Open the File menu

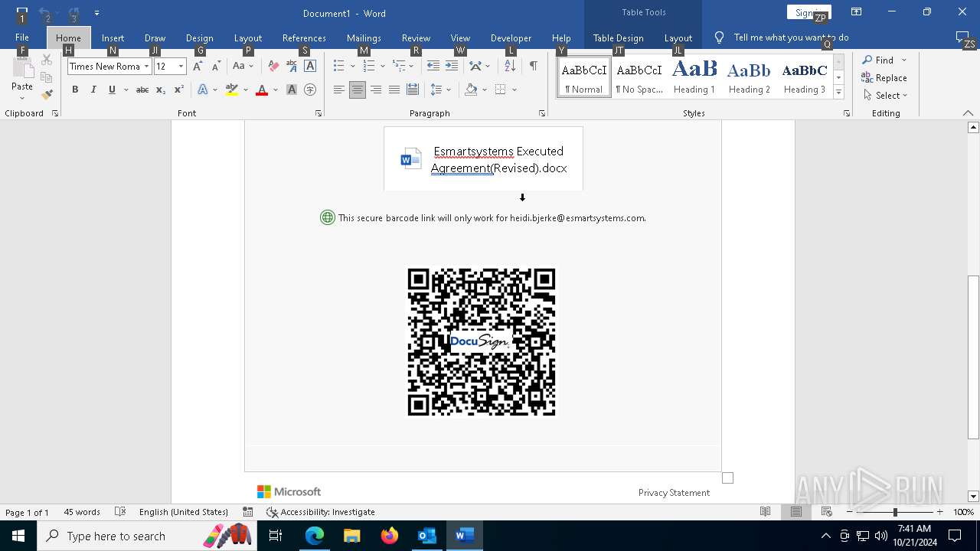tap(22, 37)
